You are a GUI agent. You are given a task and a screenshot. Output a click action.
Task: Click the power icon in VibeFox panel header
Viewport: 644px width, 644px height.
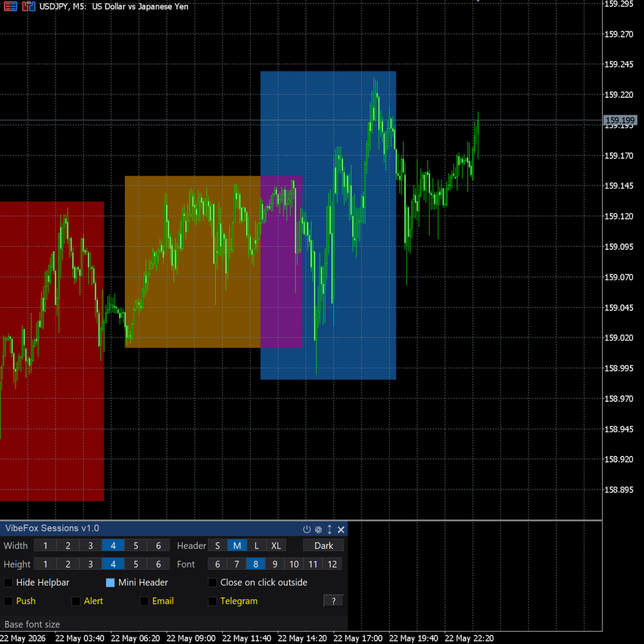click(x=307, y=529)
